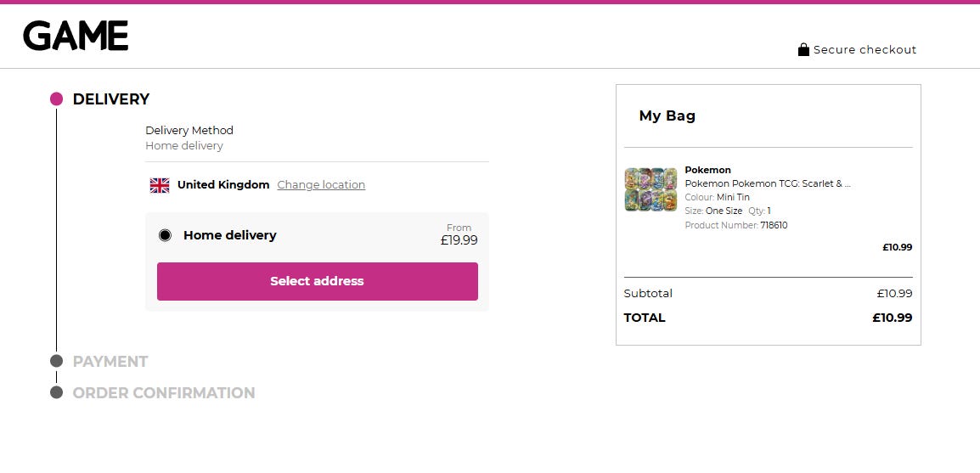This screenshot has height=473, width=980.
Task: Open the DELIVERY step heading
Action: 111,99
